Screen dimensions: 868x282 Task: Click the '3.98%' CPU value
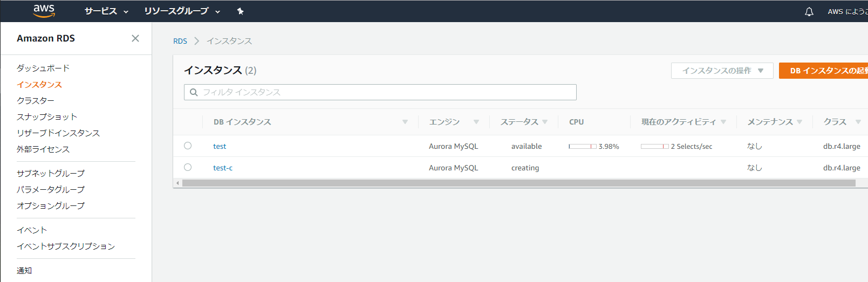tap(609, 146)
